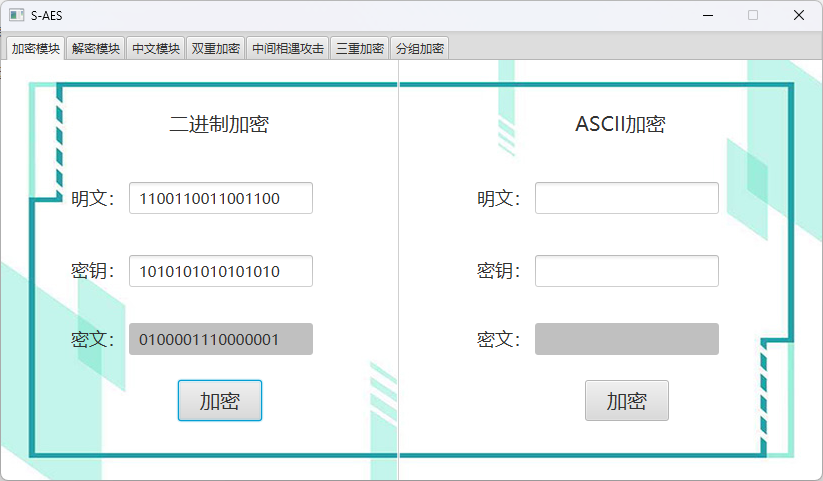
Task: Minimize the S-AES window
Action: (x=708, y=15)
